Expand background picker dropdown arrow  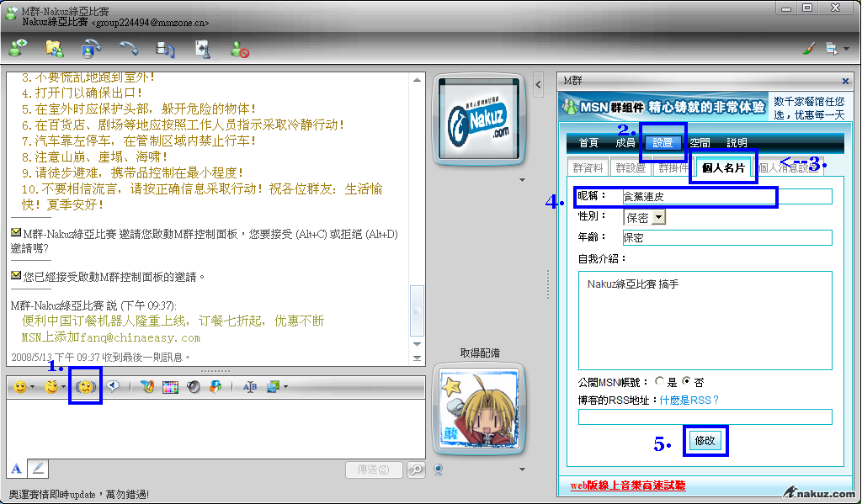click(x=286, y=387)
